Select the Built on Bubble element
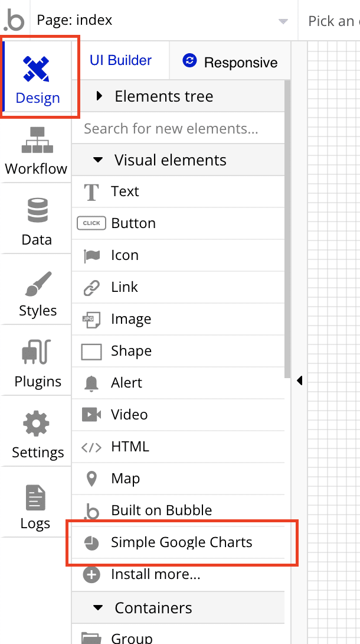This screenshot has height=644, width=360. click(x=178, y=510)
